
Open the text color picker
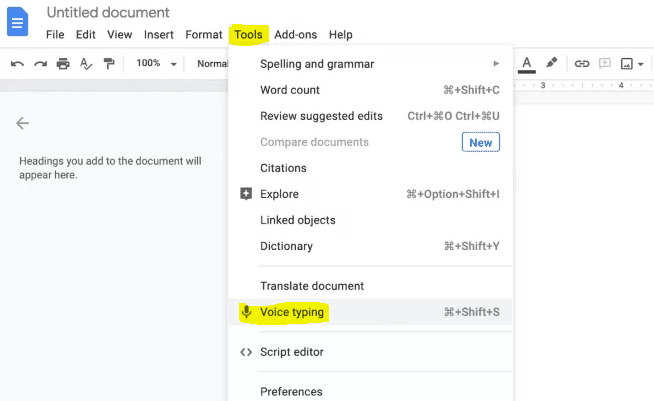click(527, 65)
